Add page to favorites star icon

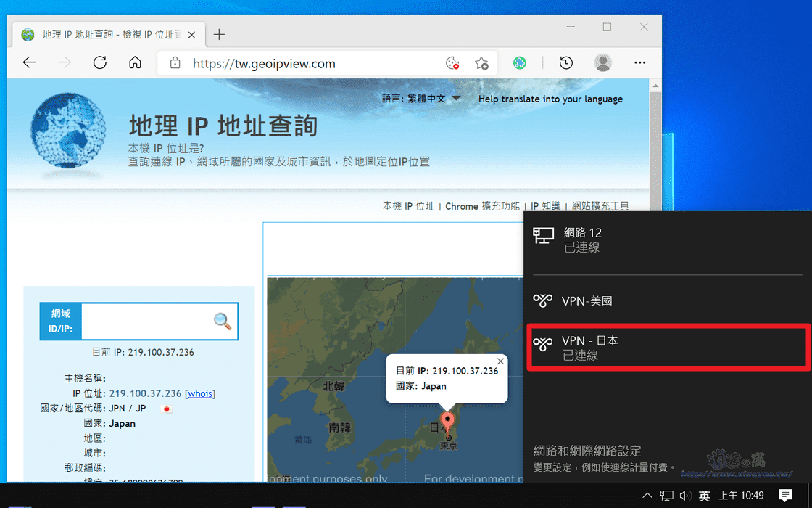481,63
